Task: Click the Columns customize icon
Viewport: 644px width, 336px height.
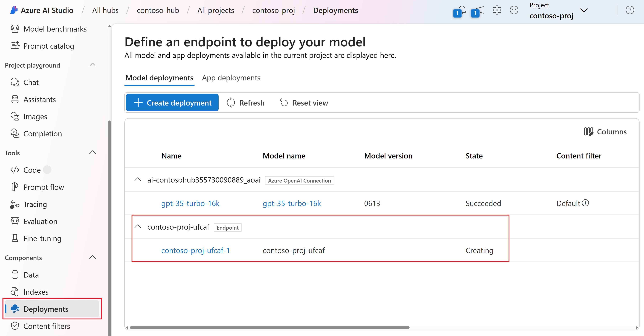Action: tap(588, 132)
